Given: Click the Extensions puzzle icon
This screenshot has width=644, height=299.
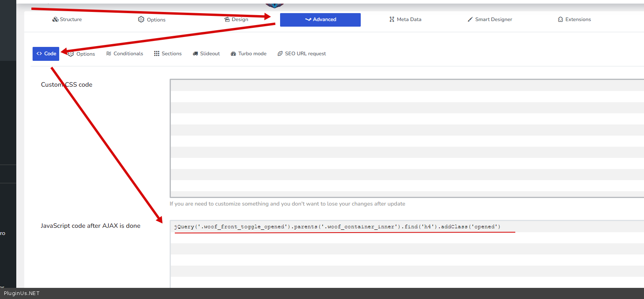Looking at the screenshot, I should pyautogui.click(x=560, y=19).
